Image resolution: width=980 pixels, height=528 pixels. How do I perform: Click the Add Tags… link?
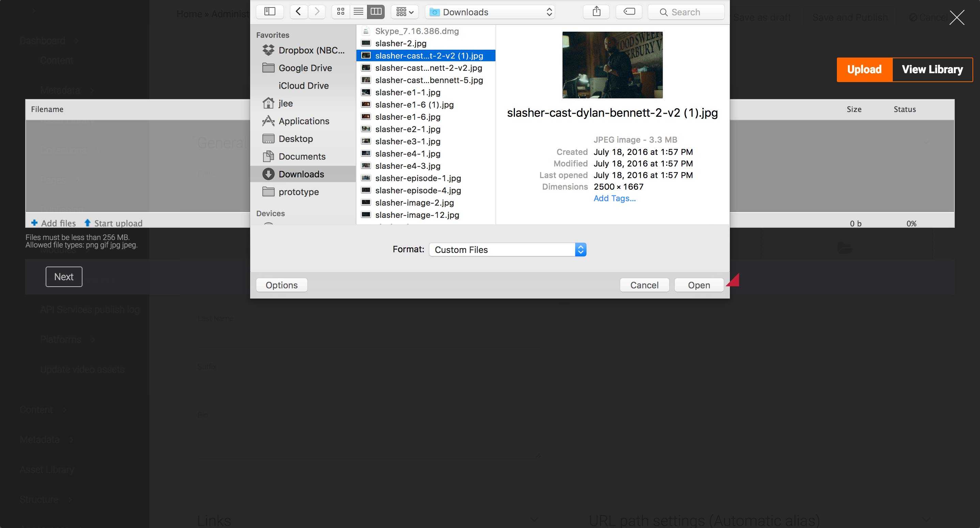[x=614, y=198]
